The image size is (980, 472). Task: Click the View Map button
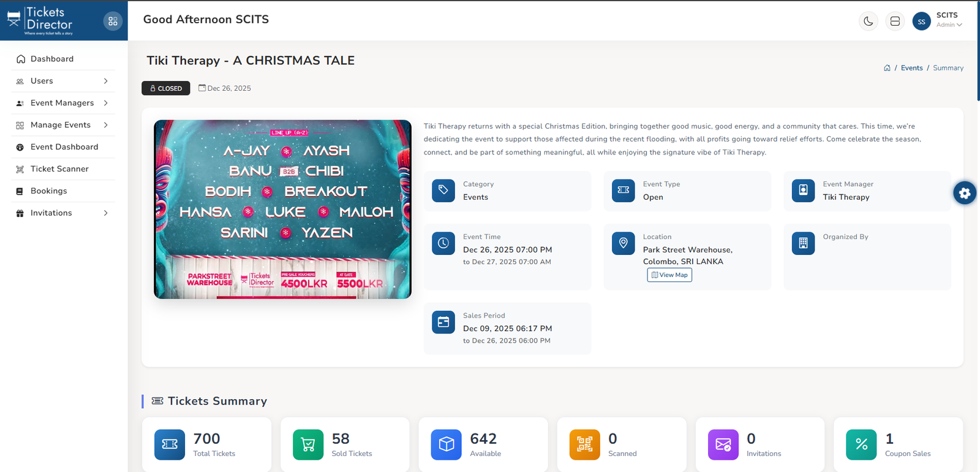click(x=669, y=275)
